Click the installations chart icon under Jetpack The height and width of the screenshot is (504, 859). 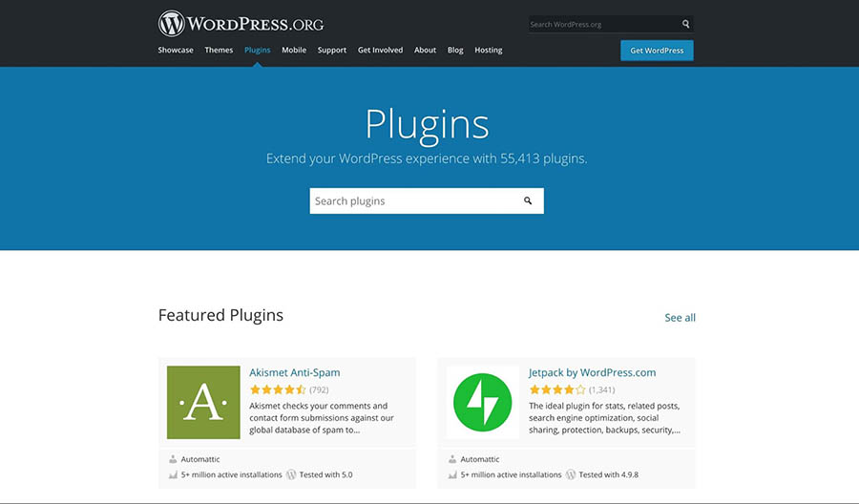coord(452,474)
